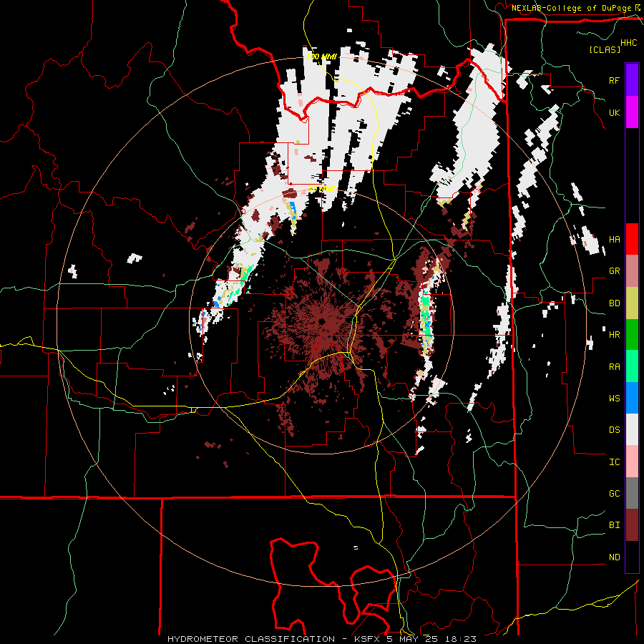Click the DS legend label

(614, 430)
